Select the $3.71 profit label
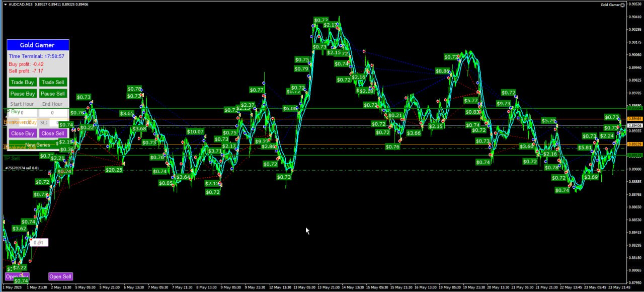 click(x=215, y=151)
